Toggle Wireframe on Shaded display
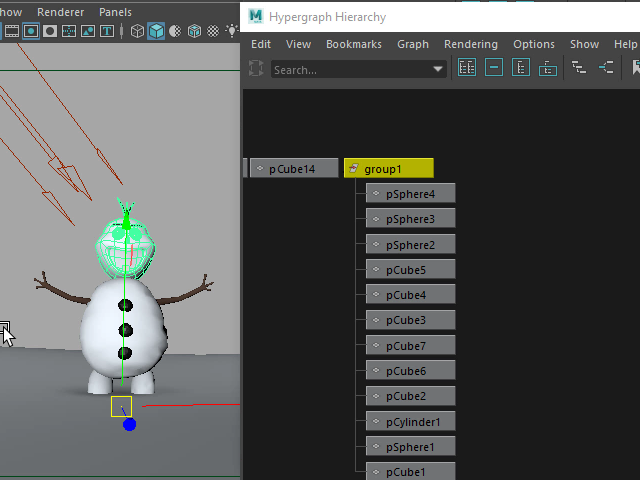640x480 pixels. click(x=194, y=31)
